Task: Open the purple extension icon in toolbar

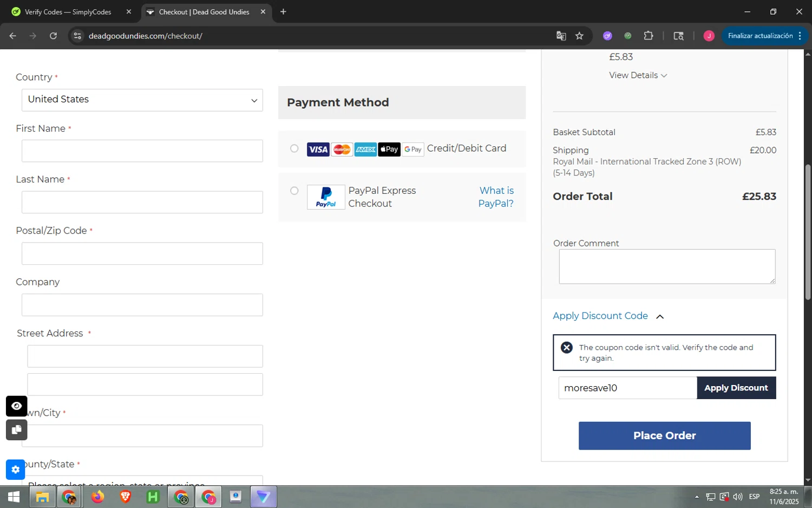Action: [x=607, y=36]
